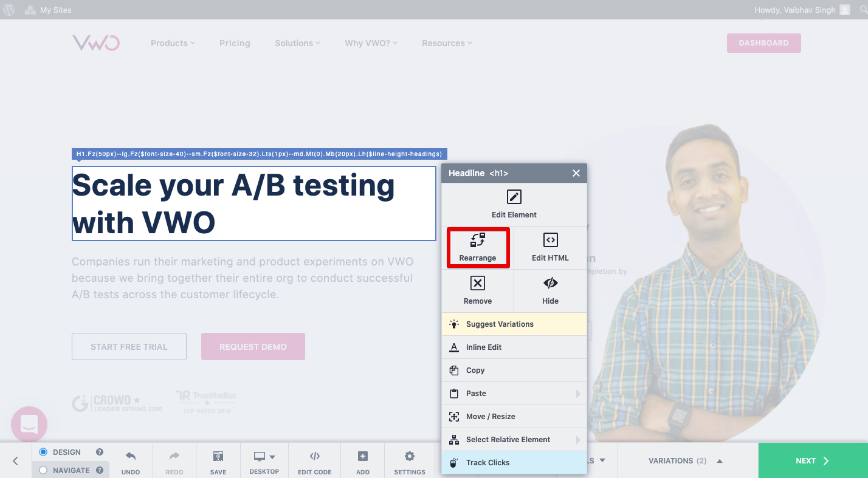This screenshot has height=478, width=868.
Task: Open Howdy, Vaibhav Singh account menu
Action: (801, 10)
